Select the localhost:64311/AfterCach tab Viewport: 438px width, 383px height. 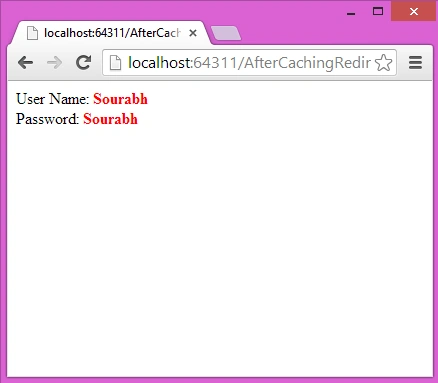click(x=112, y=33)
